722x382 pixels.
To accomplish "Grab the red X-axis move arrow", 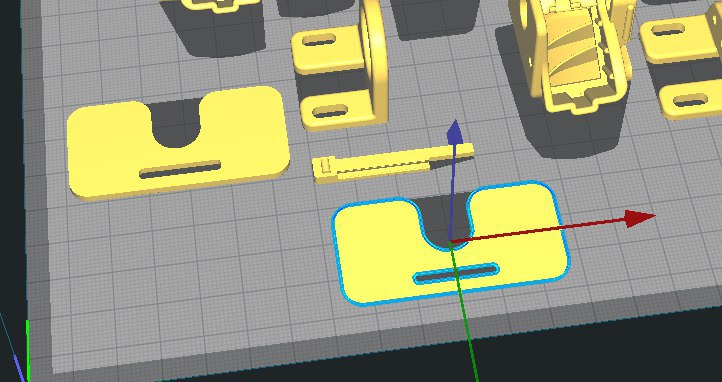I will (x=640, y=219).
